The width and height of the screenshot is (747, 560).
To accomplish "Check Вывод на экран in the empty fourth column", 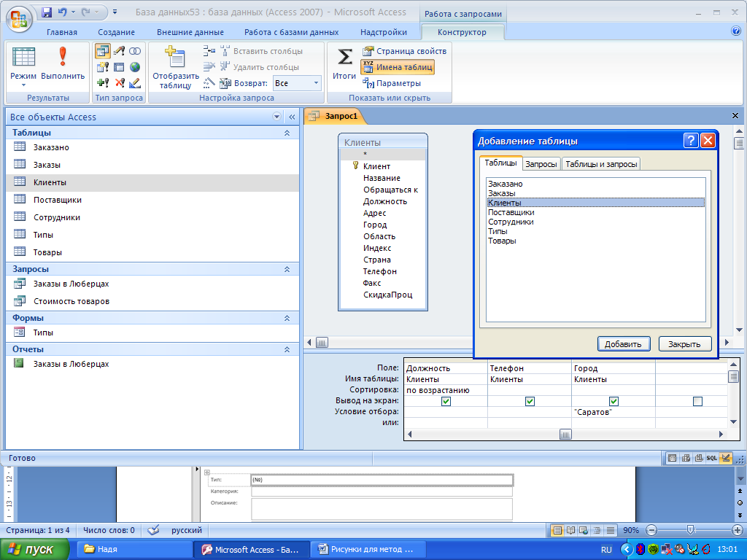I will coord(697,402).
